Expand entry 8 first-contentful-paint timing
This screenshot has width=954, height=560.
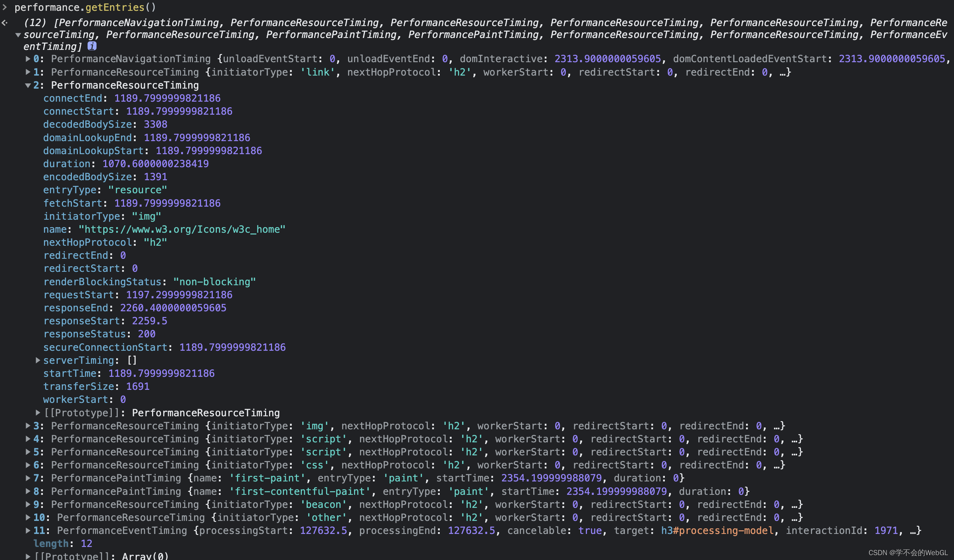[x=28, y=491]
